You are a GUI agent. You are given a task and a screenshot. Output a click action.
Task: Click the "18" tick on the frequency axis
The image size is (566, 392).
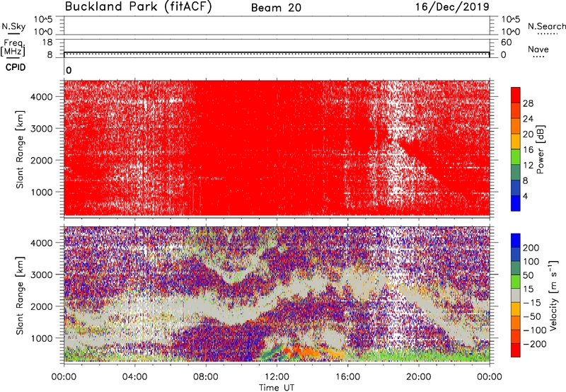point(47,42)
